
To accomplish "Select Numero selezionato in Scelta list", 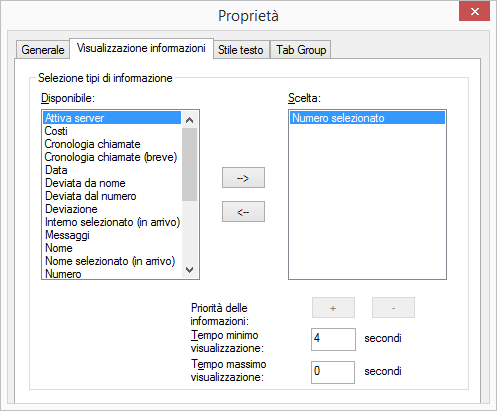I will (367, 118).
